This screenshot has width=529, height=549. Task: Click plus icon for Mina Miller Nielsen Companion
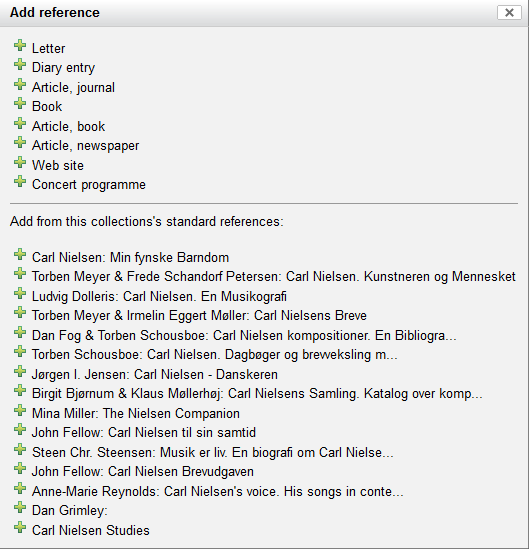point(20,410)
